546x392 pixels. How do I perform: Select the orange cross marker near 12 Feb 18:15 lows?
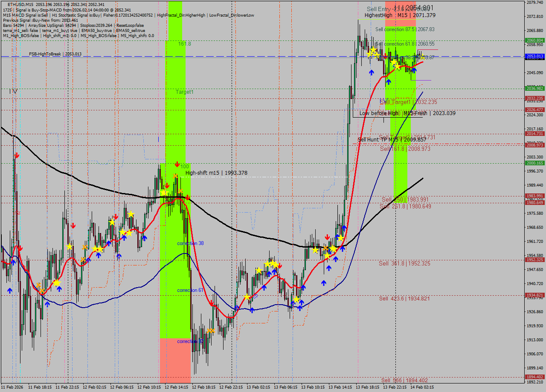pos(211,331)
